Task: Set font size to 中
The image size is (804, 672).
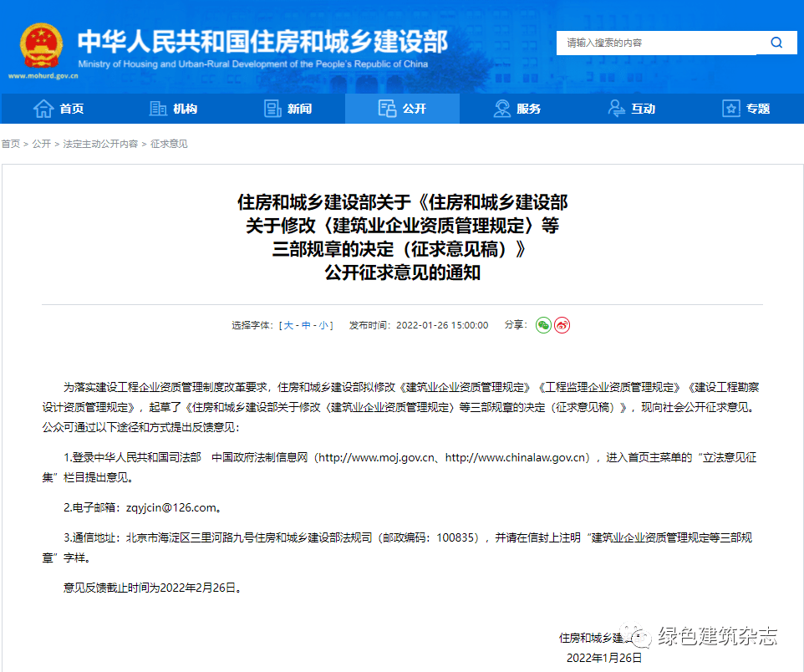Action: [x=306, y=325]
